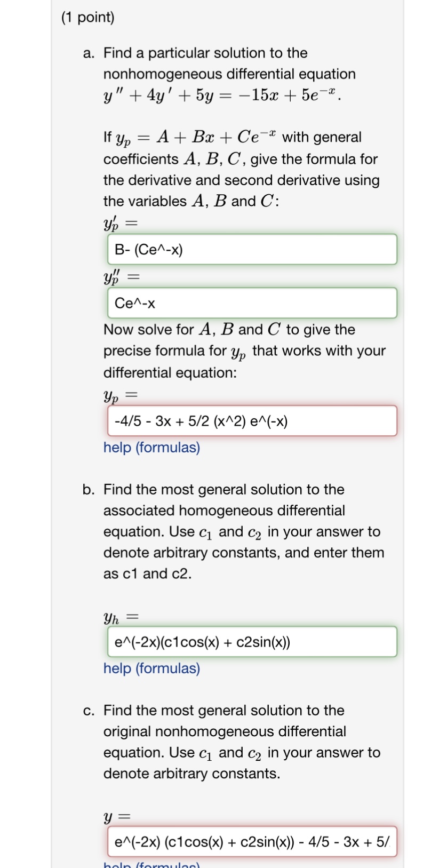
Task: Click the yp = label above the red field
Action: [118, 396]
